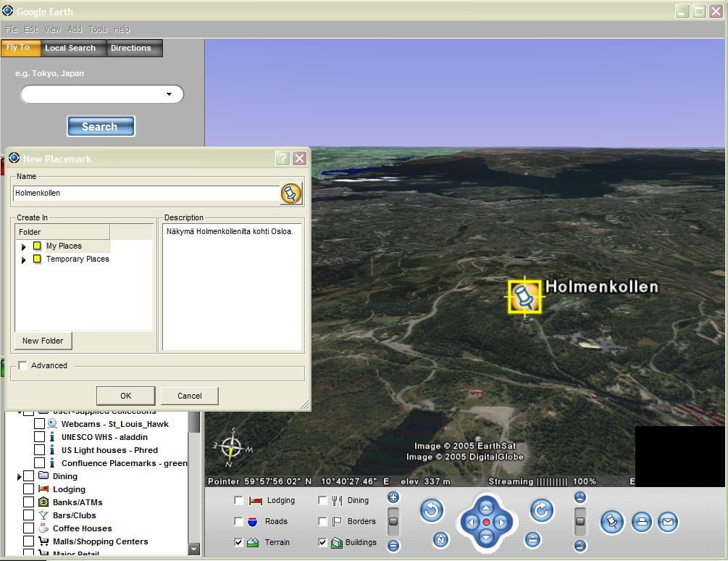Check the UNESCO WHS - aladdin layer
This screenshot has height=561, width=728.
coord(39,437)
